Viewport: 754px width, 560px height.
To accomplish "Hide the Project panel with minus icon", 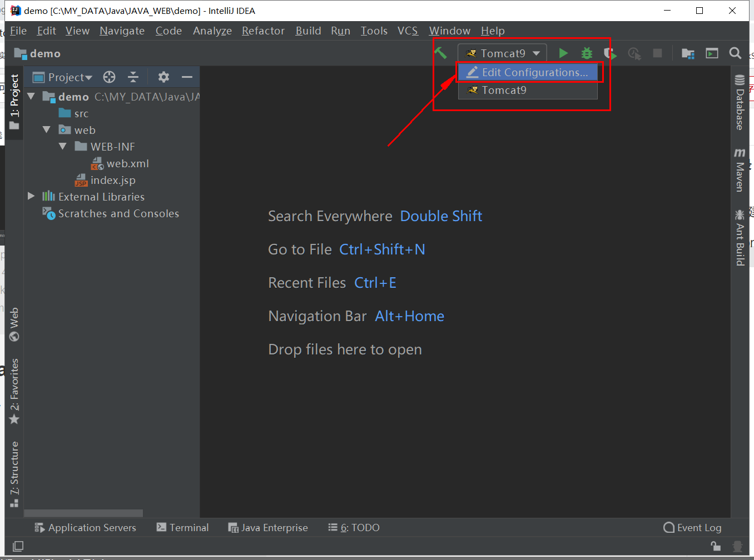I will pos(187,77).
